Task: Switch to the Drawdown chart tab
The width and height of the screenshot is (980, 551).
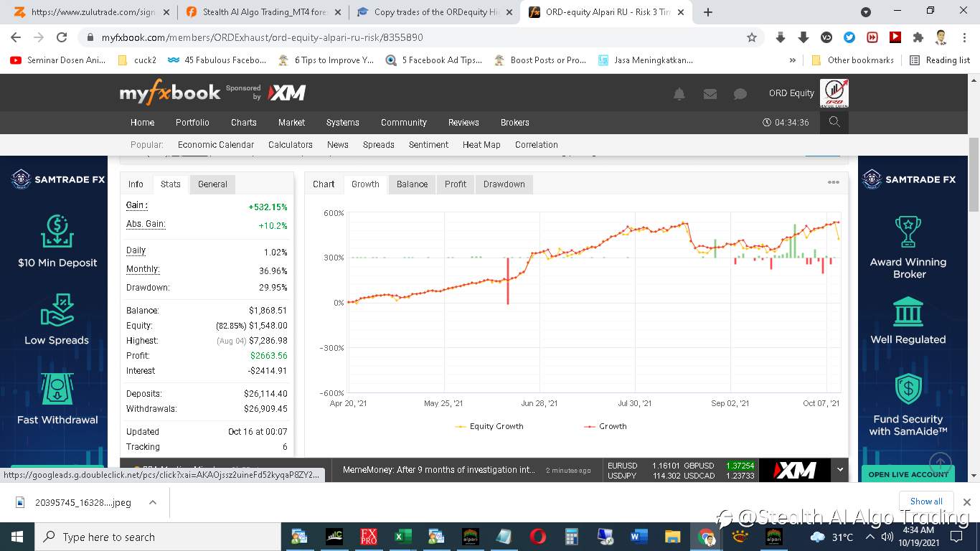Action: (x=504, y=184)
